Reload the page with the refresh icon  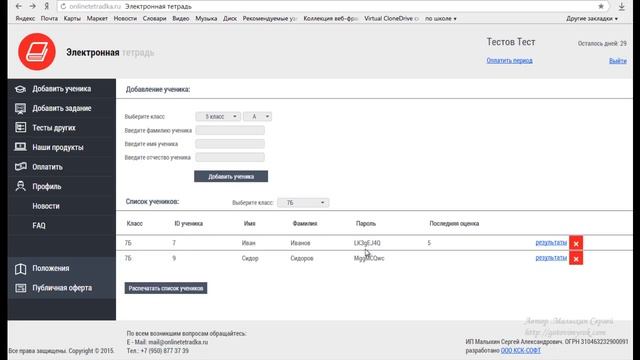click(x=63, y=7)
